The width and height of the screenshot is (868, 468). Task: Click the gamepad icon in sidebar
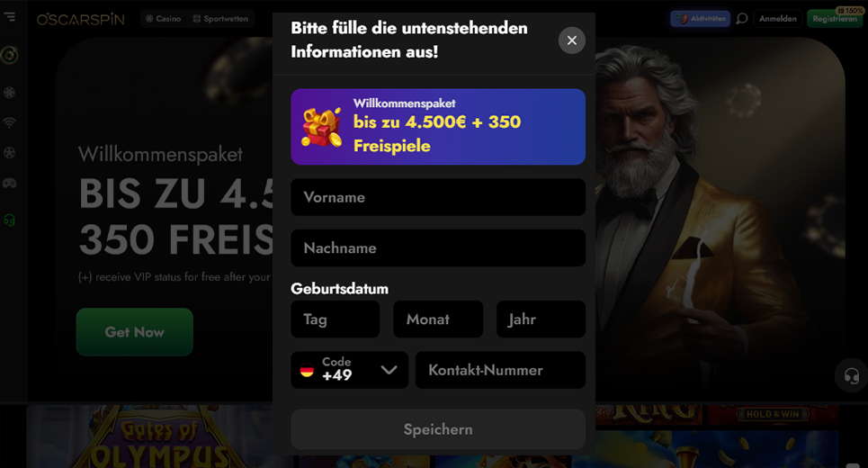pyautogui.click(x=9, y=184)
